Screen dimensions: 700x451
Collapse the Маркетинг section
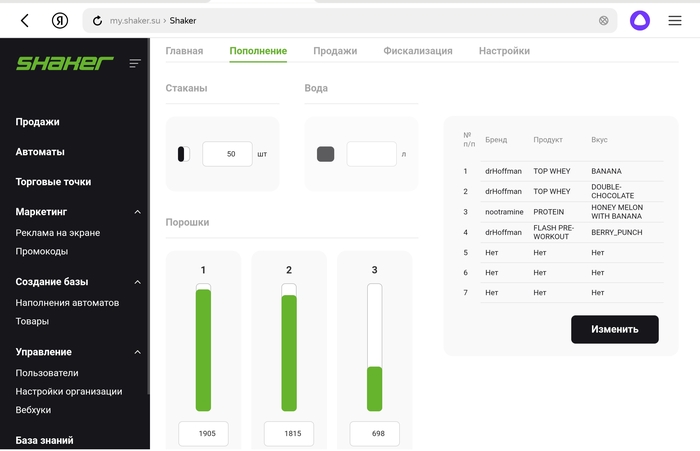[138, 212]
